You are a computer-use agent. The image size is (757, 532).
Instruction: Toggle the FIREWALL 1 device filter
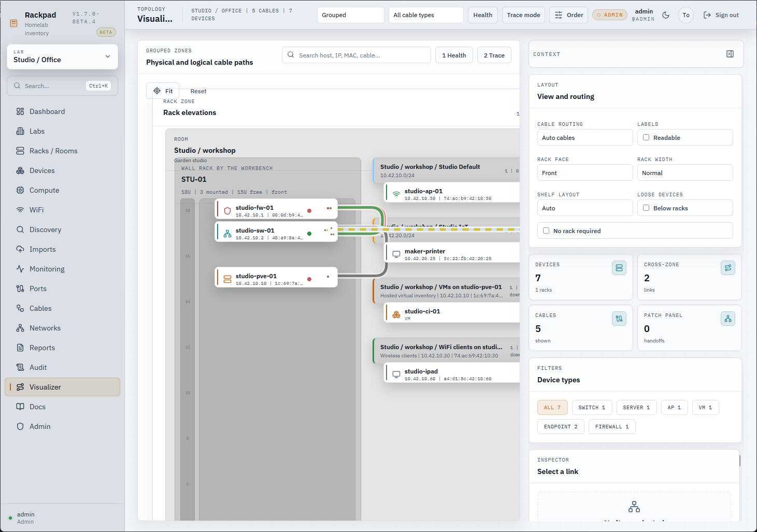(x=612, y=427)
